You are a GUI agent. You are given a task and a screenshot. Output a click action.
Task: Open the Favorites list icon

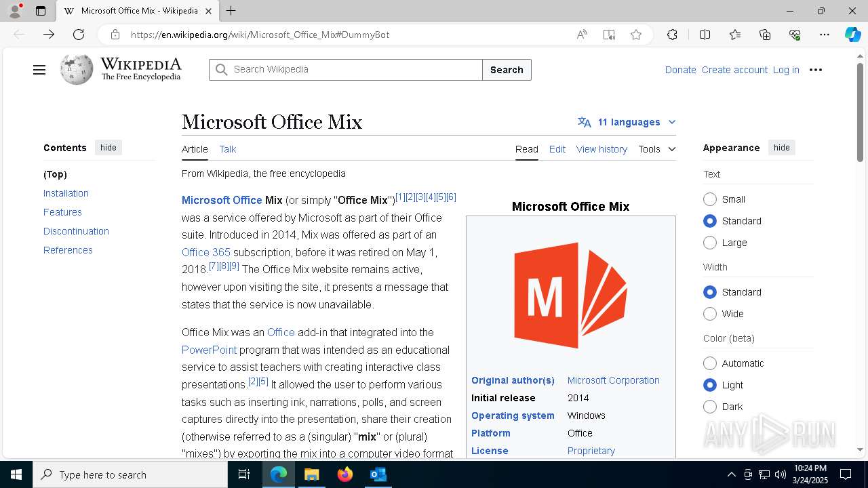tap(735, 35)
